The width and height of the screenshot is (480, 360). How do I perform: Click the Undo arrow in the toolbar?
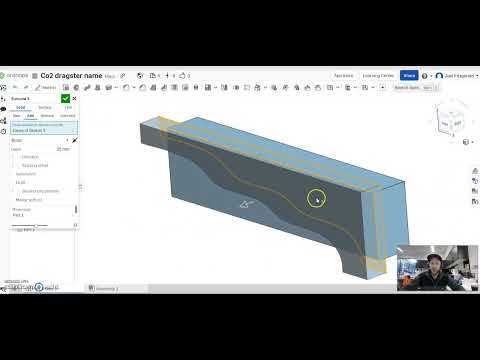pos(15,87)
